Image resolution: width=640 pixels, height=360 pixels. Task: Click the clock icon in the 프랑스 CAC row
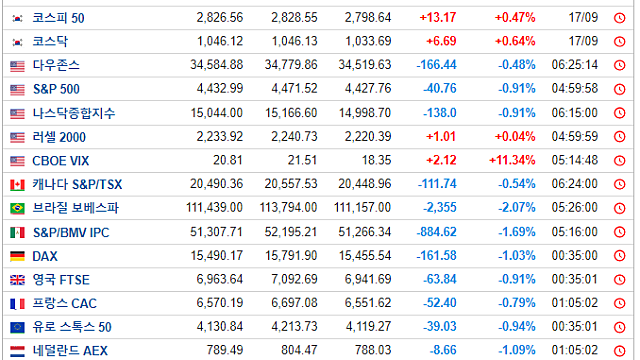(x=620, y=303)
